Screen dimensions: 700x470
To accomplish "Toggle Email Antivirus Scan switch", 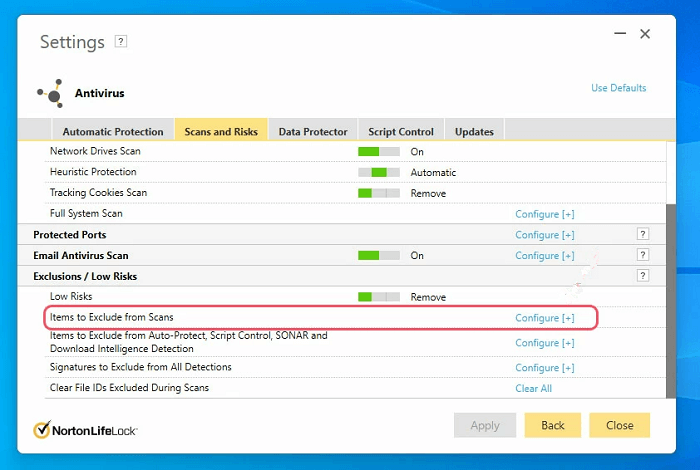I will click(379, 255).
